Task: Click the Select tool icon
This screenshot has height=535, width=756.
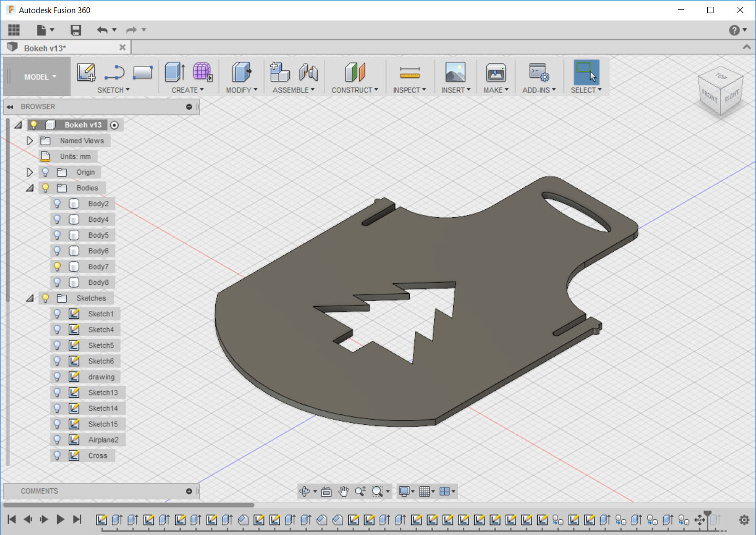Action: pos(586,72)
